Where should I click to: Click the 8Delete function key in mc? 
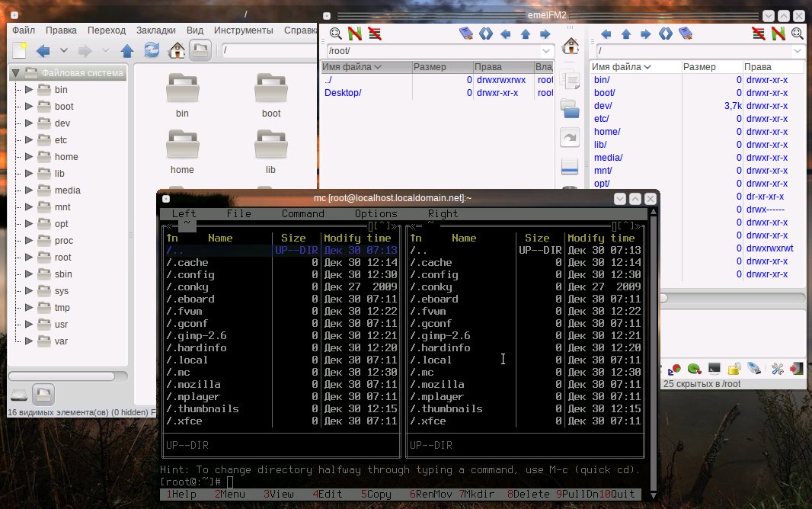528,494
